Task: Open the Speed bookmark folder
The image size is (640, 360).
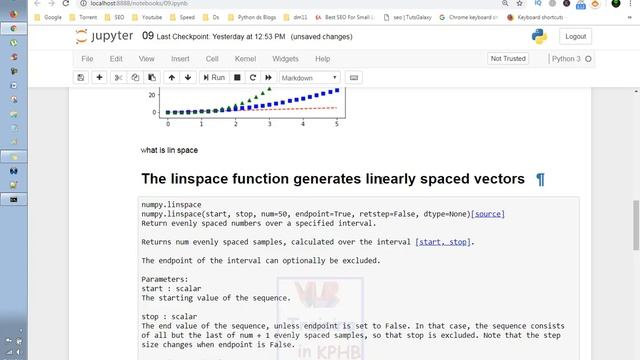Action: (x=182, y=18)
